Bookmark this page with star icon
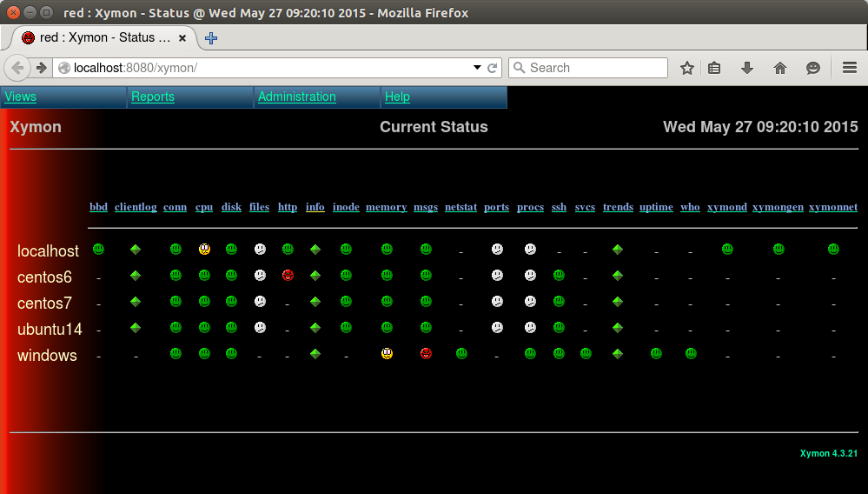Screen dimensions: 868x494 (687, 68)
